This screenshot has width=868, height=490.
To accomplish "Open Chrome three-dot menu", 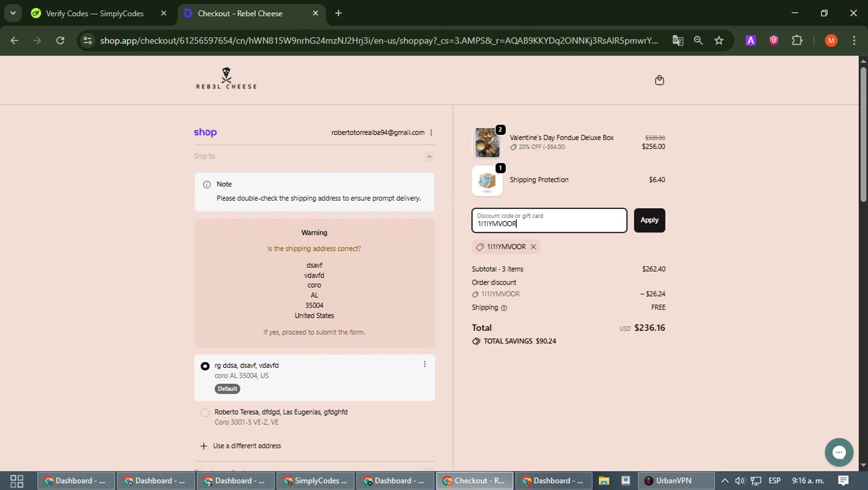I will [854, 40].
